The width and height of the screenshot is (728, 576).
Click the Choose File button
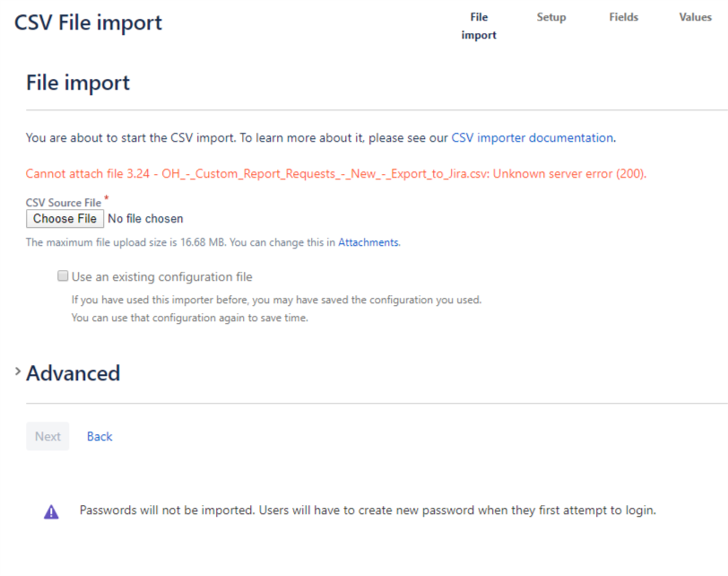pos(65,219)
